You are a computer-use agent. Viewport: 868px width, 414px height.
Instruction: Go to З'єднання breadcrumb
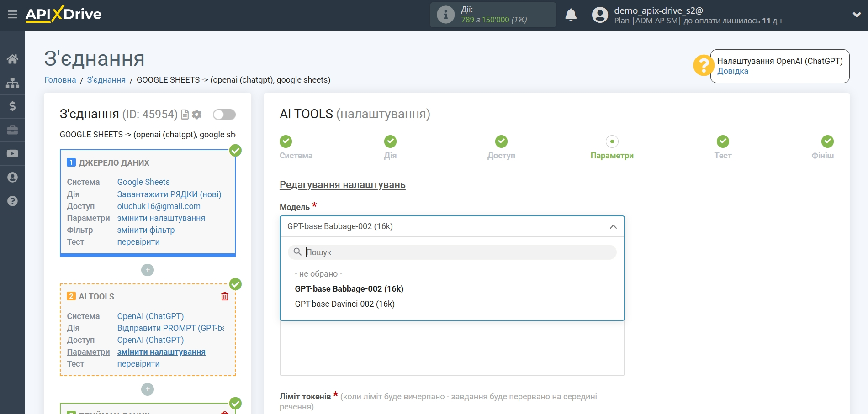106,80
